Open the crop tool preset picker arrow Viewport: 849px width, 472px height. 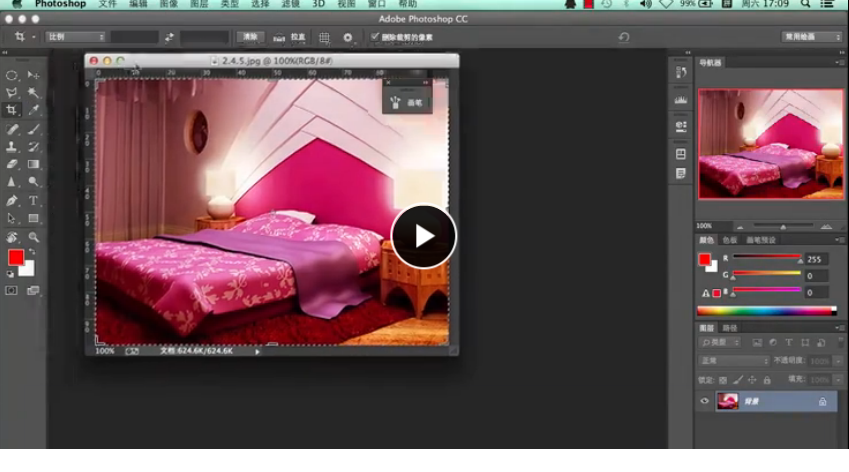[34, 37]
